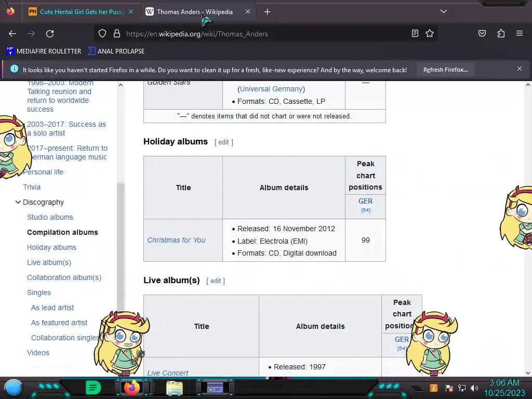Open Live Concert album link
532x399 pixels.
point(168,373)
